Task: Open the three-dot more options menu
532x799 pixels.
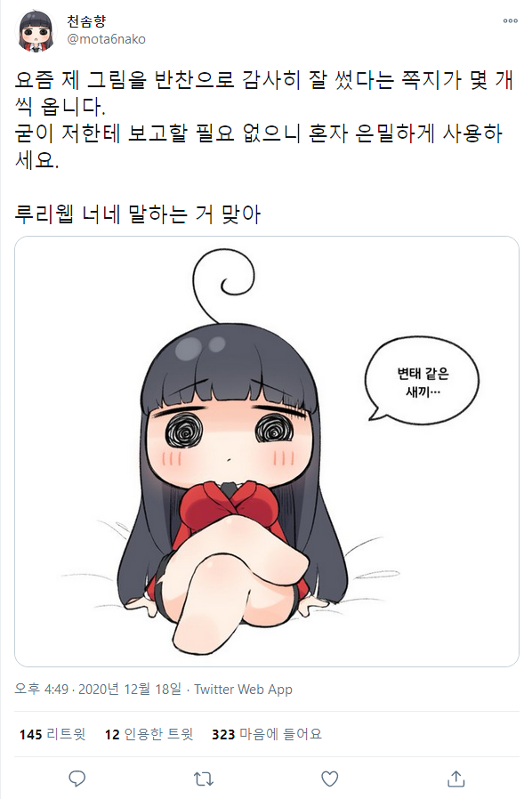Action: point(510,20)
